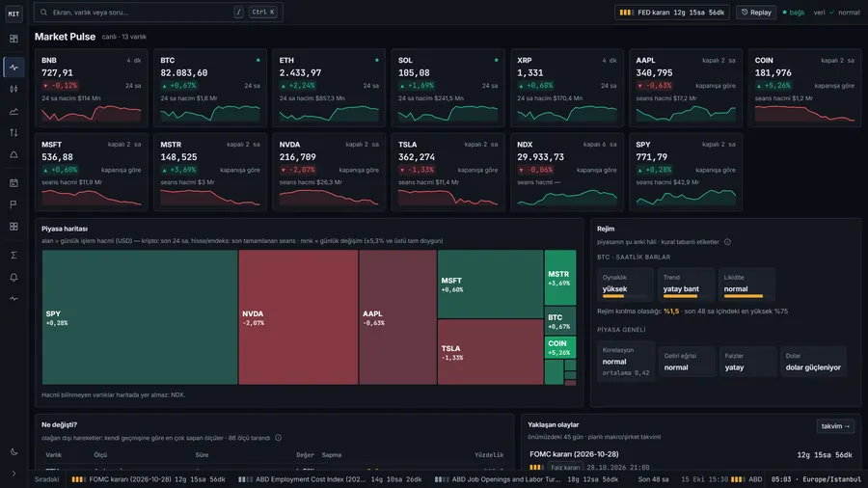This screenshot has height=488, width=868.
Task: Click 'ABD Job Openings and Labor Tur...' ticker item
Action: tap(527, 479)
